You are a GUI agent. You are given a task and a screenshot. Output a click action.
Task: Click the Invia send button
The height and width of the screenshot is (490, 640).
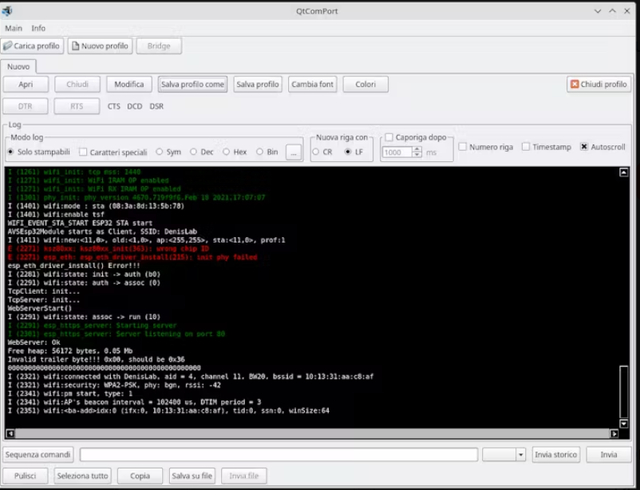[609, 454]
